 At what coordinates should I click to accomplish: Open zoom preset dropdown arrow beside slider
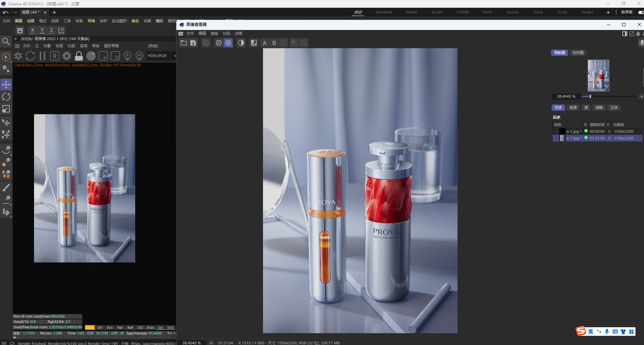[x=641, y=97]
